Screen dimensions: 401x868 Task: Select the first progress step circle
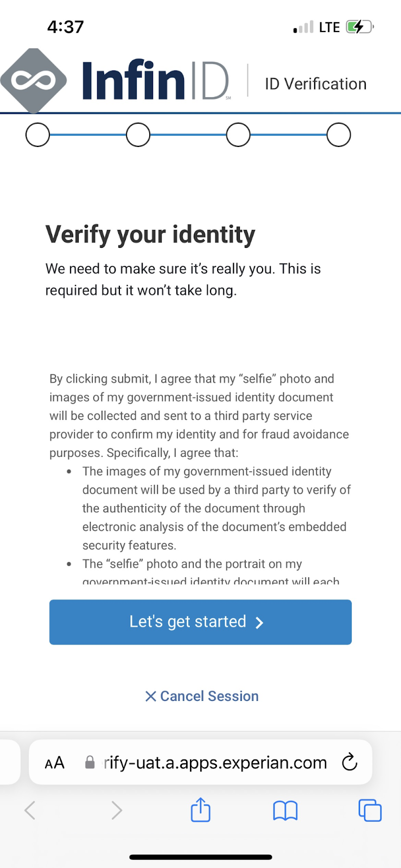(x=37, y=135)
